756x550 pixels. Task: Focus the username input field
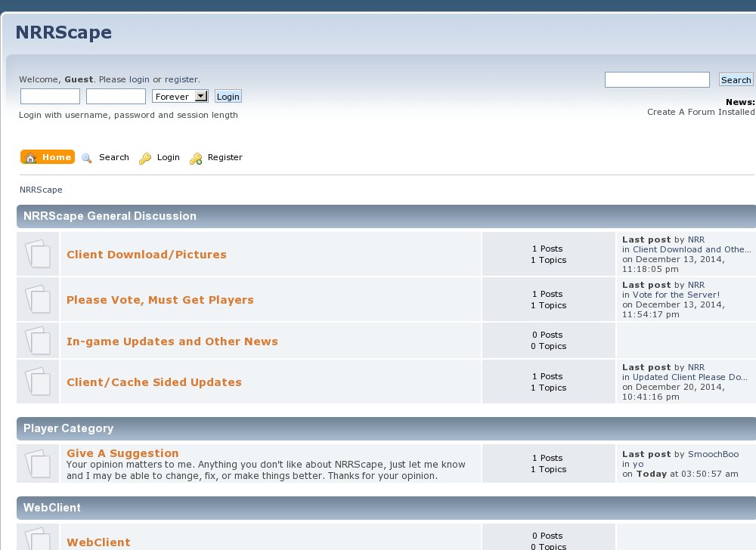[50, 97]
